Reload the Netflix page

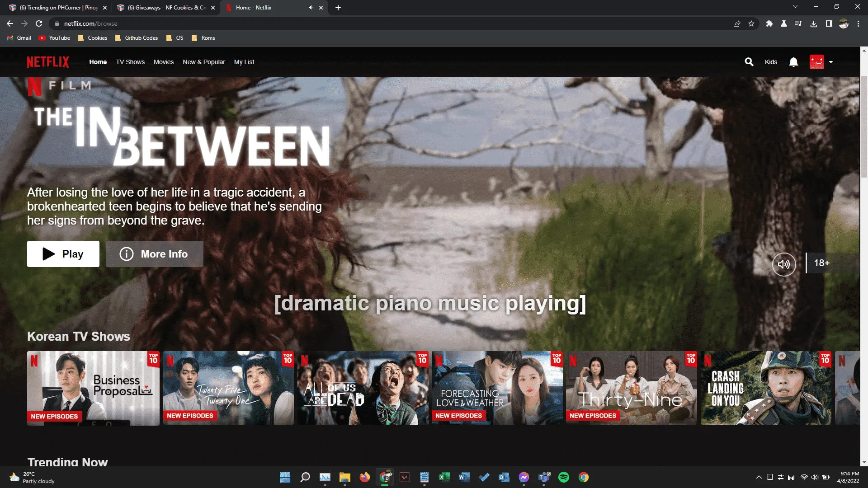coord(39,23)
